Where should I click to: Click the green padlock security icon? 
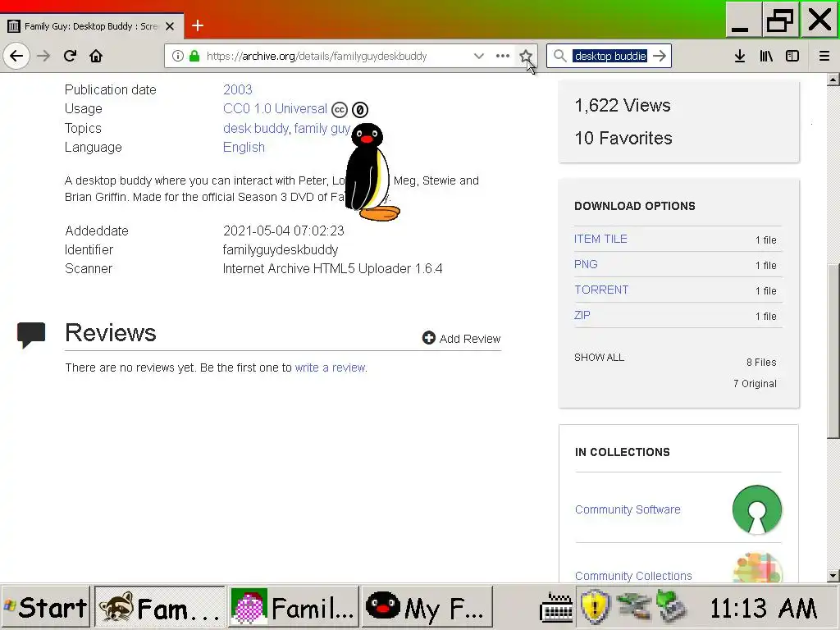(194, 56)
